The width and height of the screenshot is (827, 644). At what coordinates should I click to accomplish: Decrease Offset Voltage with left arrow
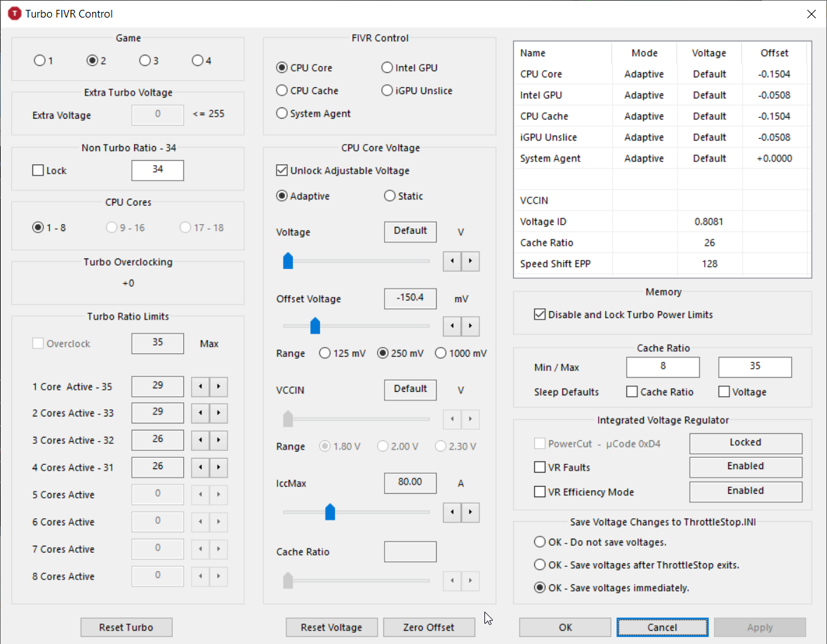tap(452, 327)
